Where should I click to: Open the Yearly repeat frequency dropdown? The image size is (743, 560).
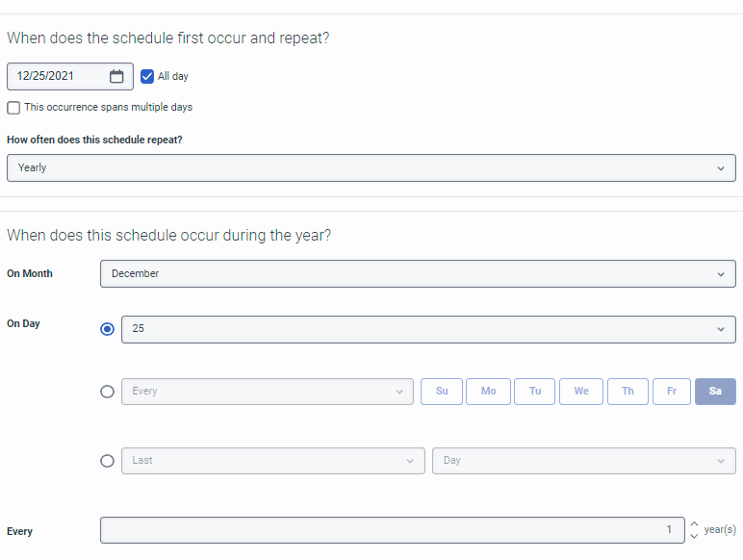tap(371, 168)
